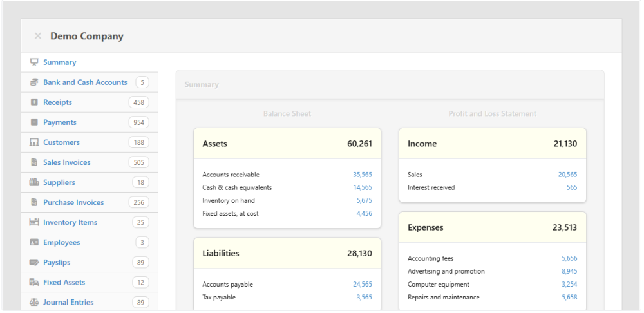The image size is (644, 313).
Task: Open Bank and Cash Accounts
Action: (85, 82)
